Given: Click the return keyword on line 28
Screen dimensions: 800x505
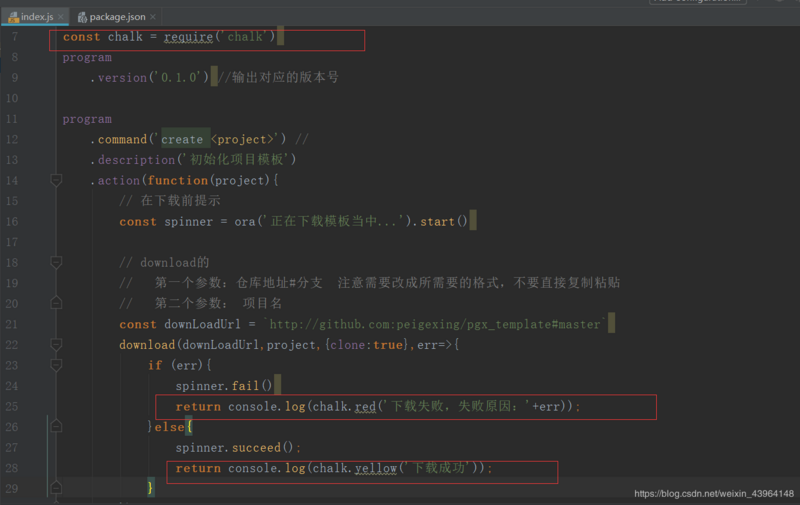Looking at the screenshot, I should point(198,468).
